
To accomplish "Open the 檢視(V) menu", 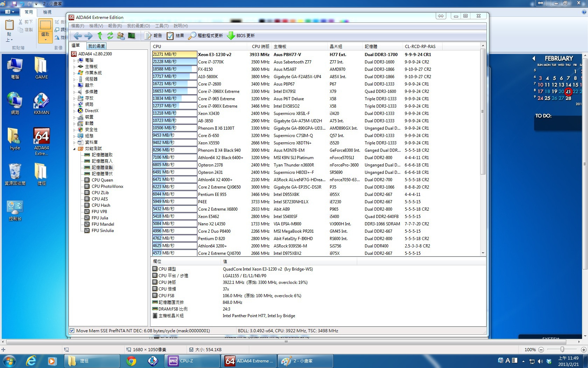I will (x=96, y=26).
